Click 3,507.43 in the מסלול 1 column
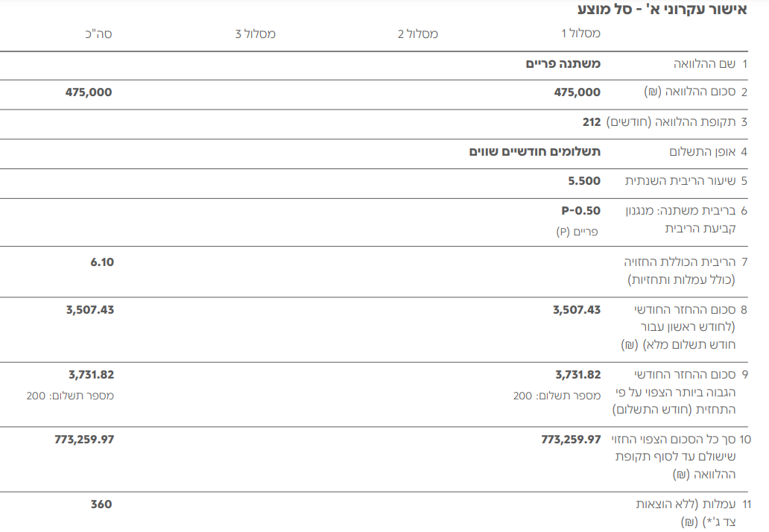The width and height of the screenshot is (769, 532). click(x=577, y=310)
